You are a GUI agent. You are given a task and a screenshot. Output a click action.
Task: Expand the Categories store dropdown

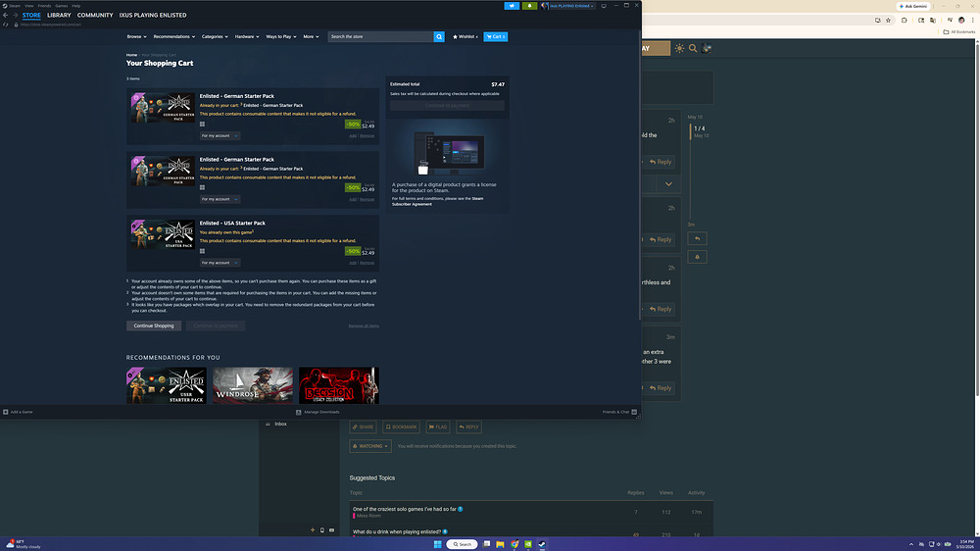point(215,37)
